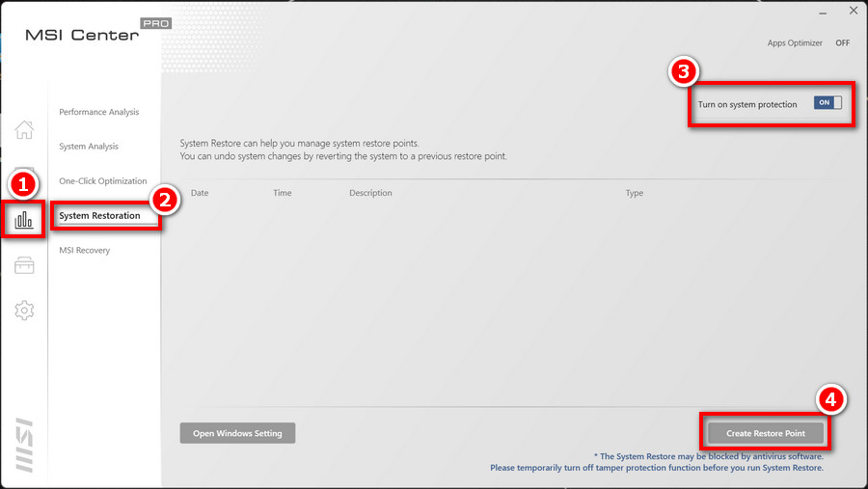The width and height of the screenshot is (868, 489).
Task: Select System Restoration menu item
Action: [99, 215]
